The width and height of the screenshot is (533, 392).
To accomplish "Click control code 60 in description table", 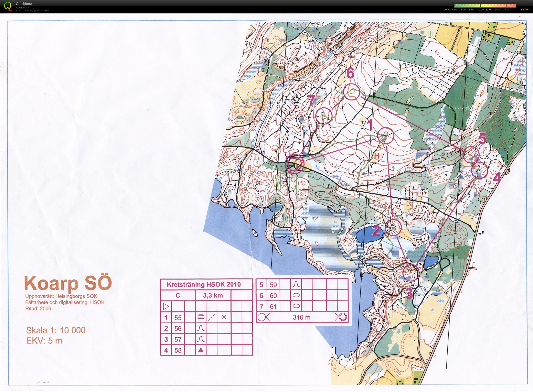I will tap(273, 296).
